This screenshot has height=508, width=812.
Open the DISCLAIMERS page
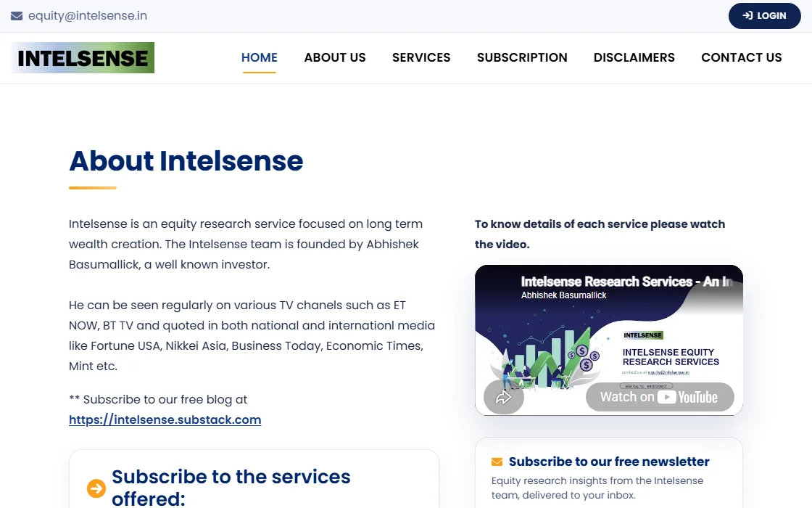click(634, 57)
